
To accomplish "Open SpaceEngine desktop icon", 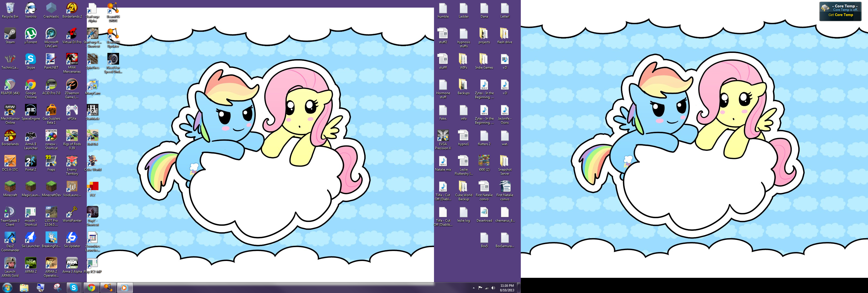I will click(x=31, y=113).
